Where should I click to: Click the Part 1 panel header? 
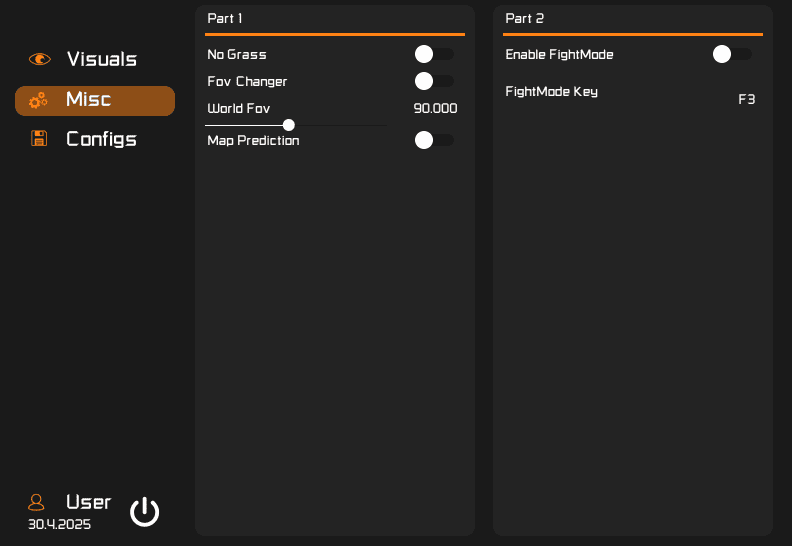click(x=225, y=18)
